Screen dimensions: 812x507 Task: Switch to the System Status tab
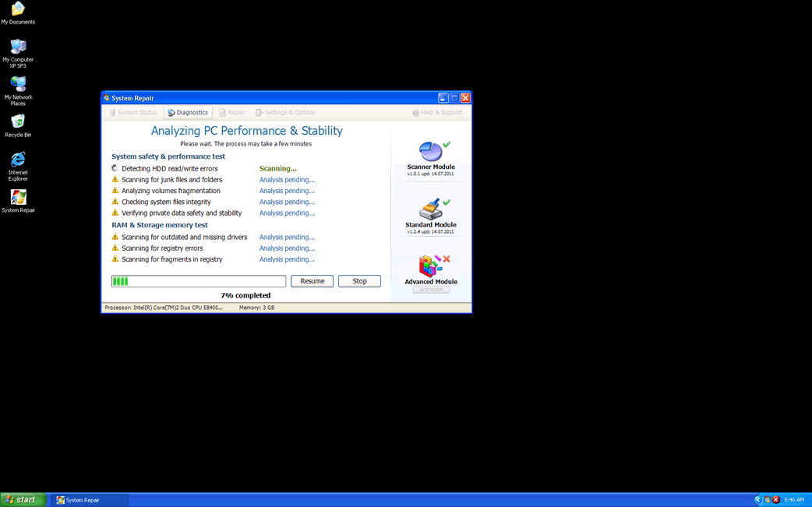point(132,113)
